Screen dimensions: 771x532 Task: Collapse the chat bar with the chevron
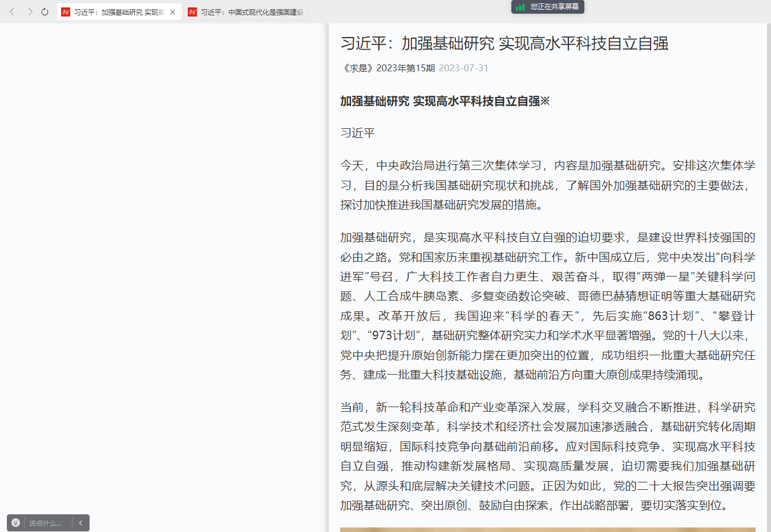click(x=80, y=523)
